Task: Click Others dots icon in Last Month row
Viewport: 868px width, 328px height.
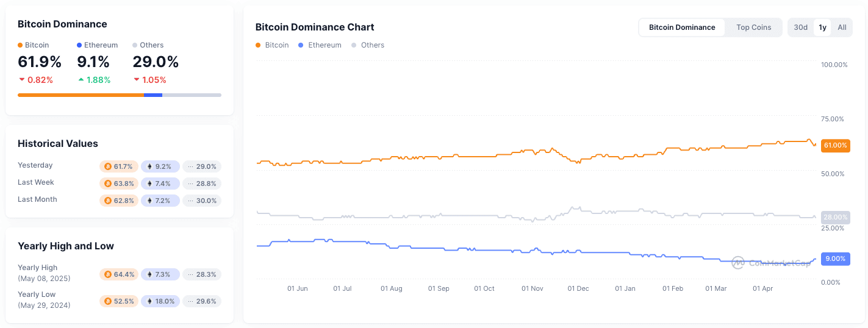Action: pos(190,201)
